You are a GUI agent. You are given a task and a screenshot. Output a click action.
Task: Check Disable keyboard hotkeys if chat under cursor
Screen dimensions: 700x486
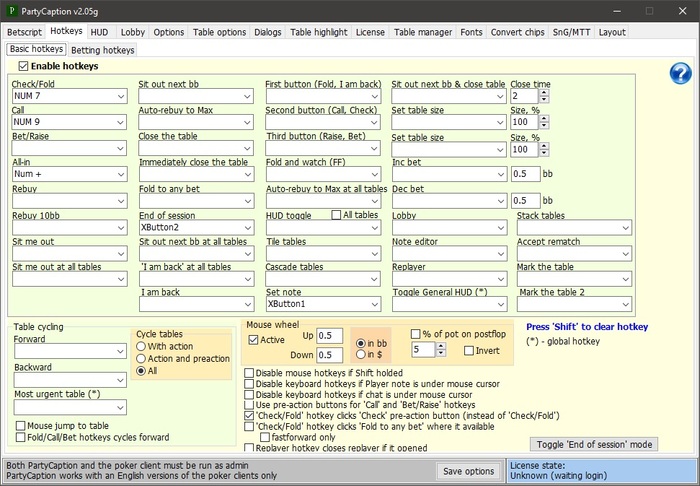(x=249, y=395)
